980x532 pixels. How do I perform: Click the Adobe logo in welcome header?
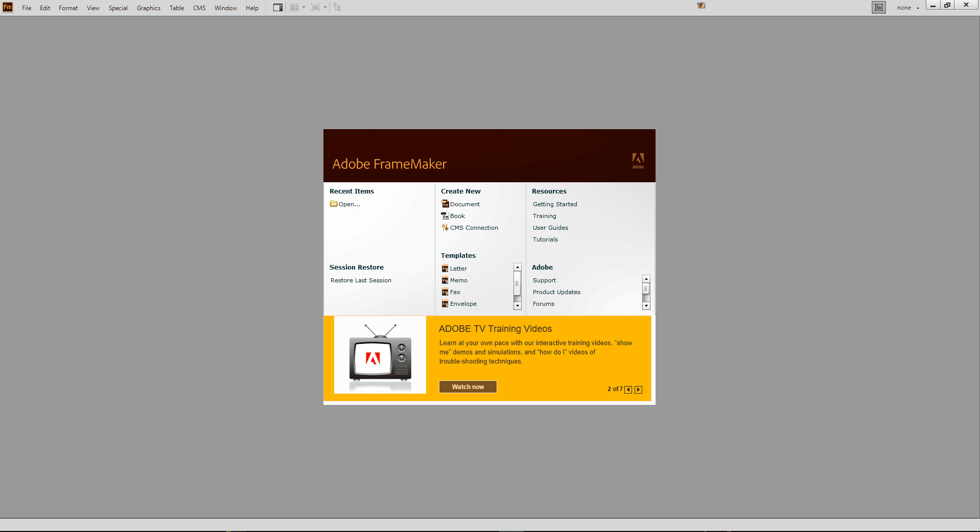coord(638,161)
